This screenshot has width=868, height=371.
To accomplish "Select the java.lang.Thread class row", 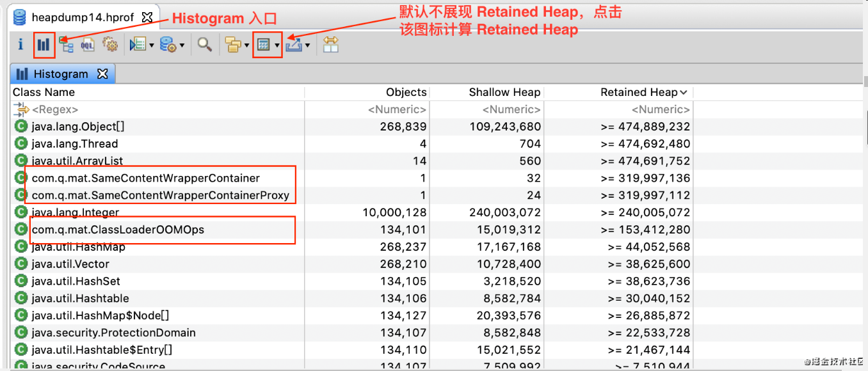I will (x=74, y=144).
